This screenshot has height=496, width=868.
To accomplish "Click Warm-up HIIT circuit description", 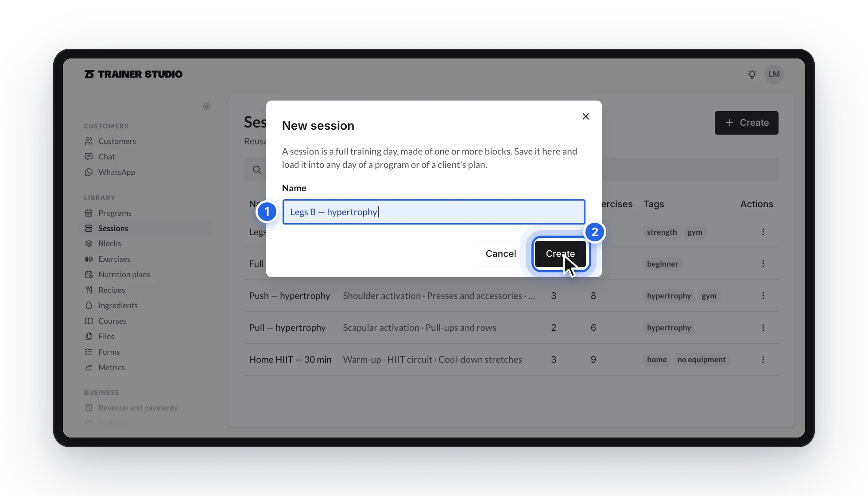I will 432,360.
